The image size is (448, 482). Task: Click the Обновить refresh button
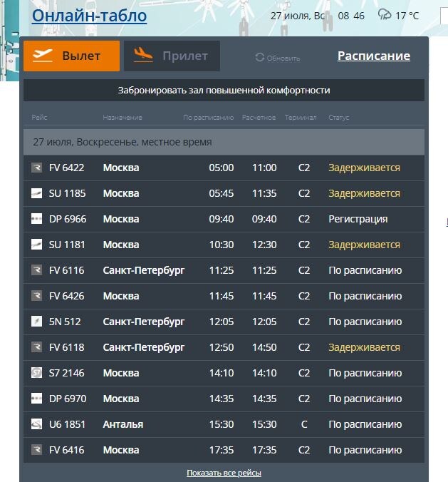coord(278,58)
